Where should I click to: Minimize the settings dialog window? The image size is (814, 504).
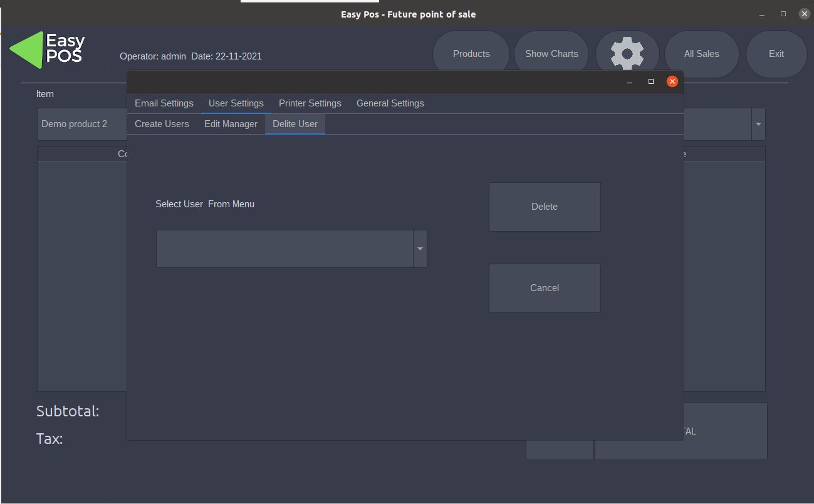[x=630, y=81]
